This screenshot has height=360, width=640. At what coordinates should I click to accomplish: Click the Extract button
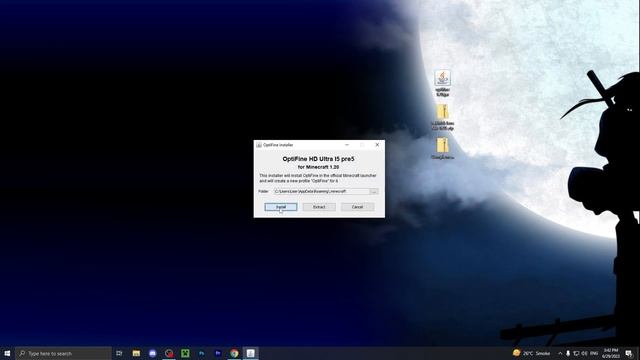tap(319, 207)
